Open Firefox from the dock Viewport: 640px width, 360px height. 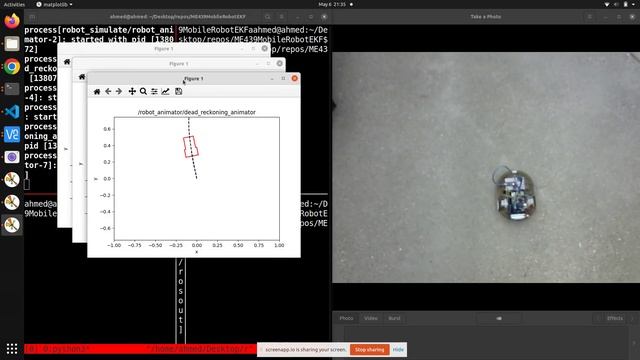click(12, 21)
